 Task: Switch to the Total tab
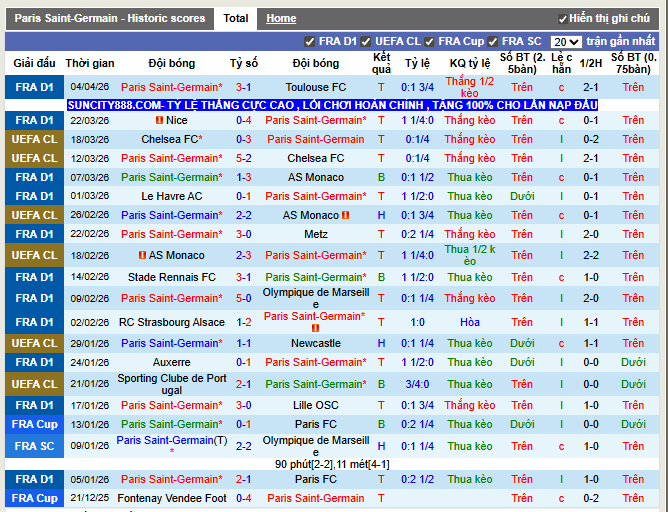[235, 18]
